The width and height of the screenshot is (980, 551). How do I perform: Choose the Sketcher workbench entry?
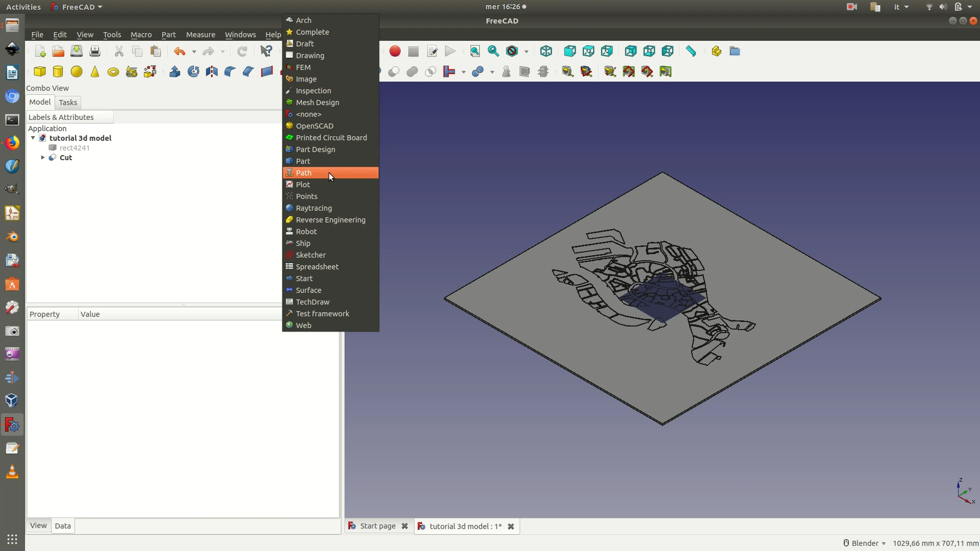(331, 255)
